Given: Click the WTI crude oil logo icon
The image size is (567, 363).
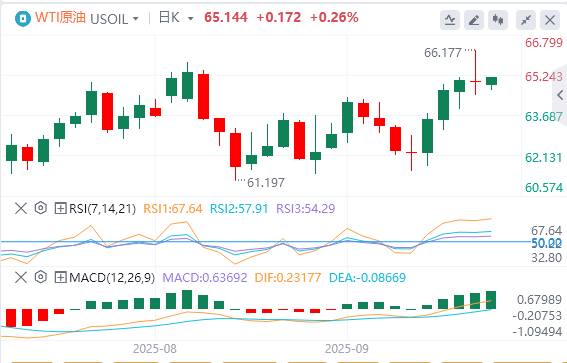Looking at the screenshot, I should coord(23,18).
